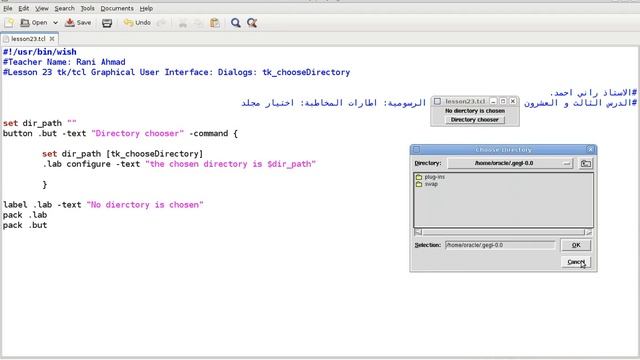This screenshot has width=640, height=360.
Task: Close the Choose directory dialog window
Action: pyautogui.click(x=590, y=149)
